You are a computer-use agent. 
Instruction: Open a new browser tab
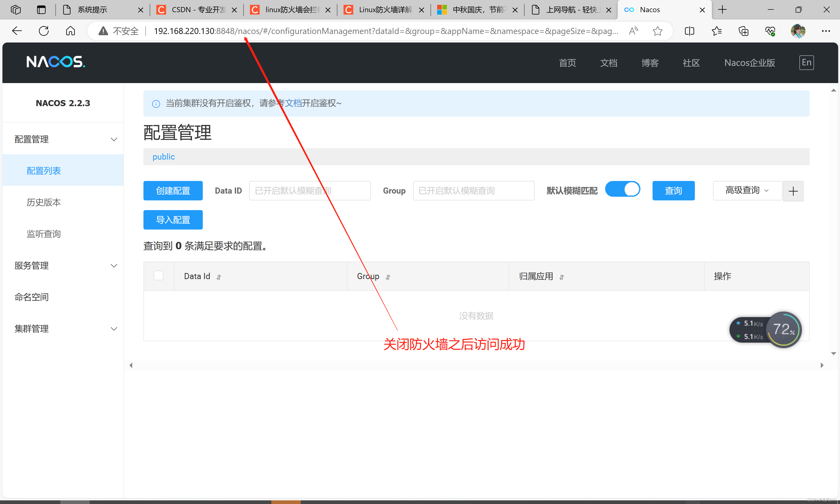(722, 9)
